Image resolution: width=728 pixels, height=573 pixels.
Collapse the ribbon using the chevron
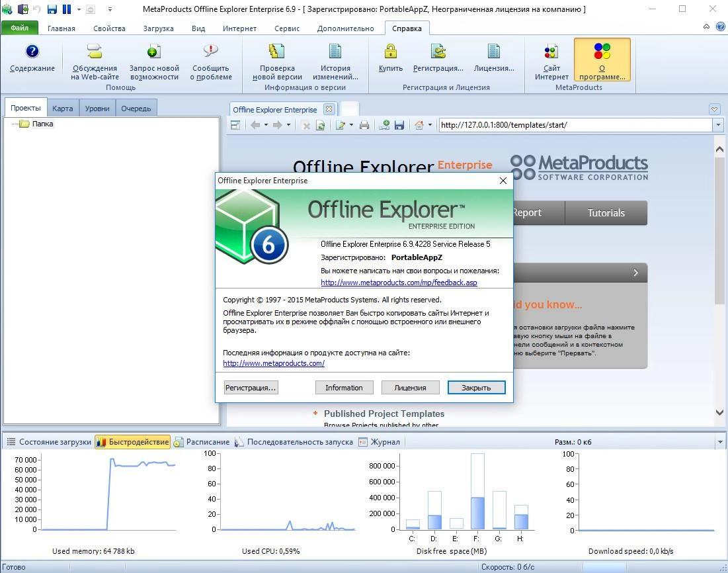coord(706,26)
